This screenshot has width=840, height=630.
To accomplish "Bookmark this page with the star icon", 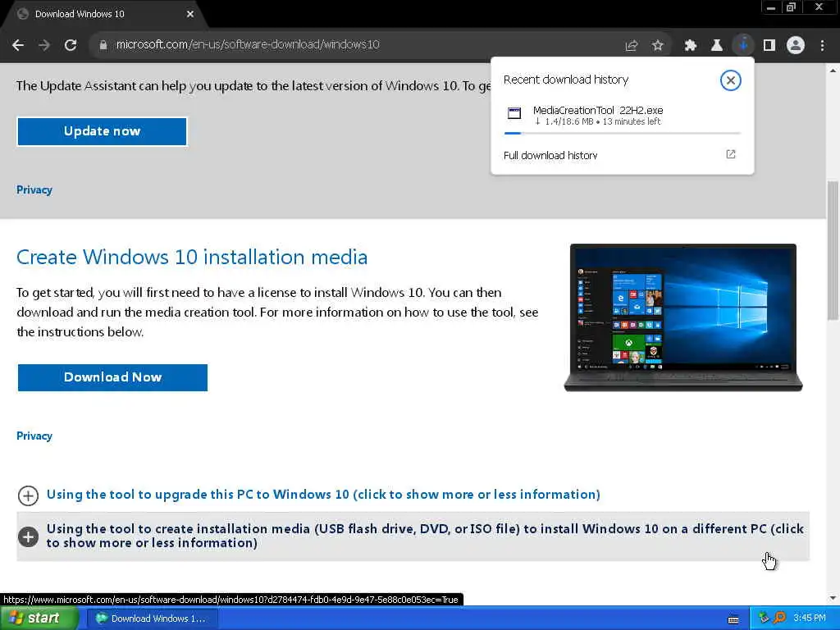I will [658, 46].
